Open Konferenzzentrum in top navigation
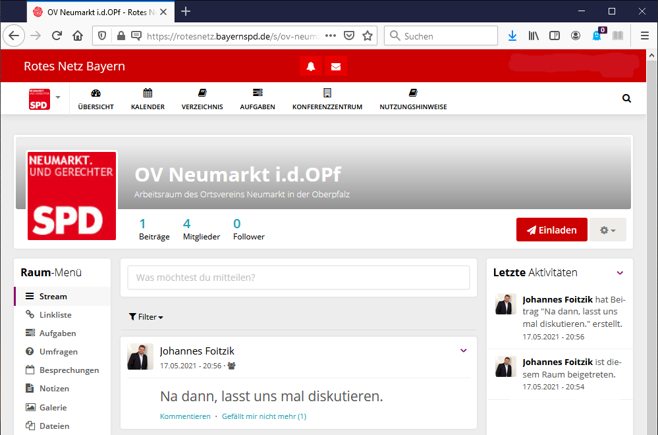This screenshot has height=435, width=658. [x=327, y=99]
